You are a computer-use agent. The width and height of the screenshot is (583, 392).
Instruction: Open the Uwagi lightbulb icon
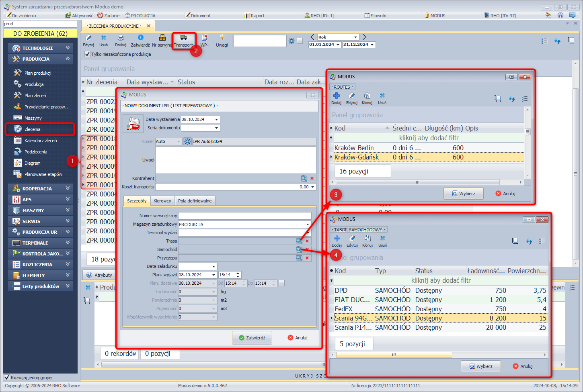point(222,37)
